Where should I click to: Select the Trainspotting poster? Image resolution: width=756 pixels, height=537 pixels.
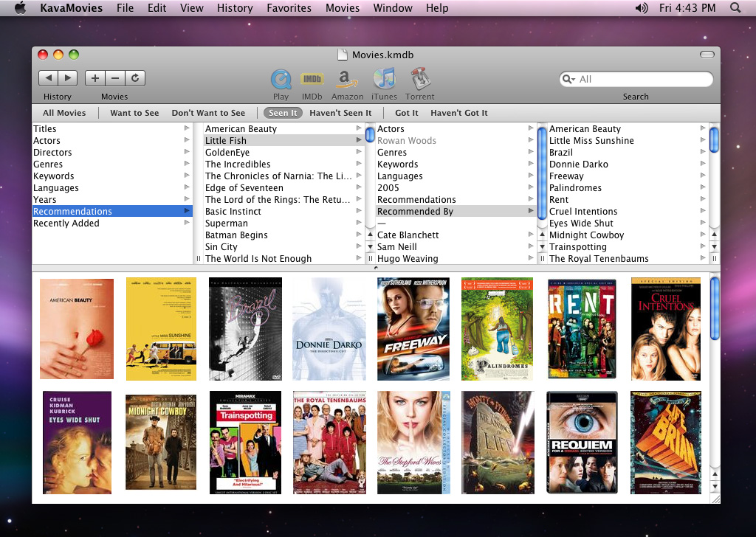point(245,443)
